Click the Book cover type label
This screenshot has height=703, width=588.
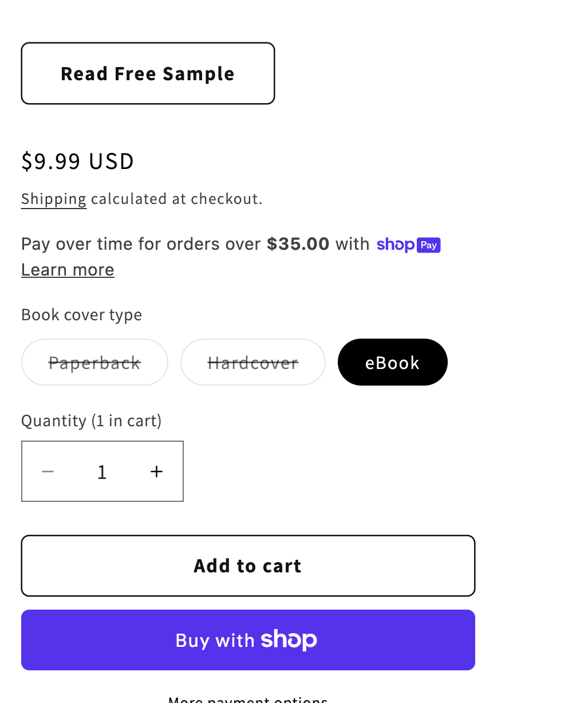81,315
